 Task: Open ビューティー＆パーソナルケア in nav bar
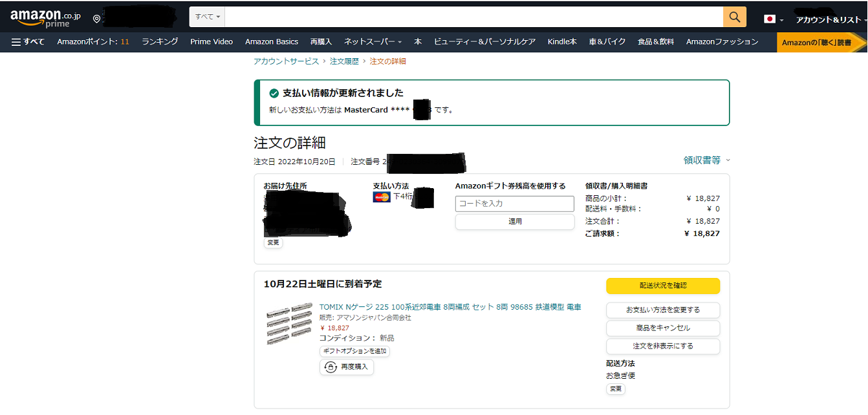(x=484, y=42)
